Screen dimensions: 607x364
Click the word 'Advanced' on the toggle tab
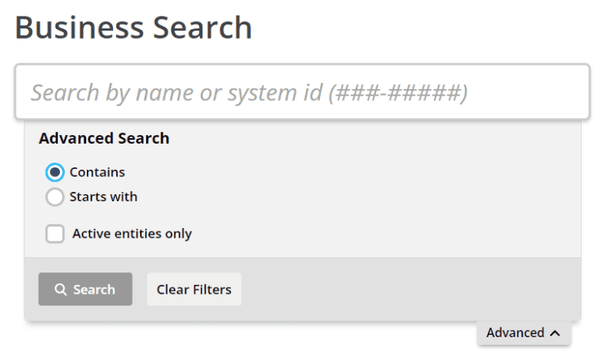click(x=515, y=333)
